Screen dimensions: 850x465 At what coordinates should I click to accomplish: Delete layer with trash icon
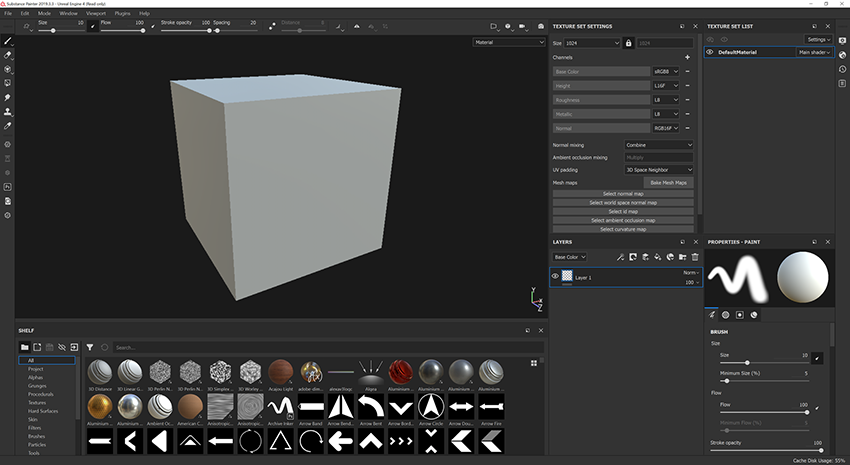(694, 257)
